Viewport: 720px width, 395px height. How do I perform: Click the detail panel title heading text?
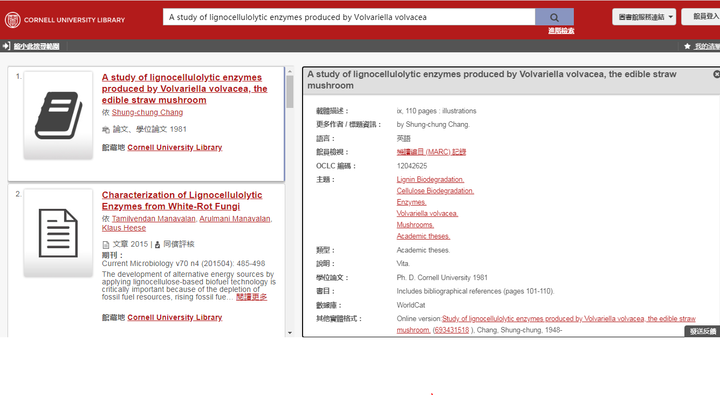[x=492, y=80]
